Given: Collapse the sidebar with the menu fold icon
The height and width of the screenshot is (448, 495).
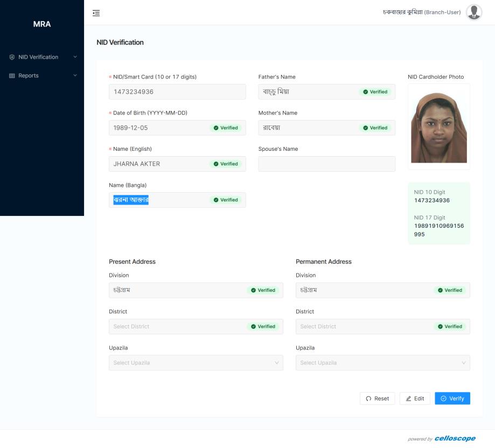Looking at the screenshot, I should 96,13.
